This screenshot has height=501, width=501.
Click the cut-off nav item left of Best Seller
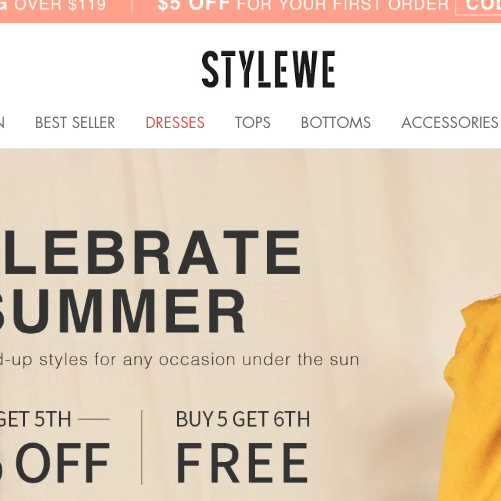point(2,122)
